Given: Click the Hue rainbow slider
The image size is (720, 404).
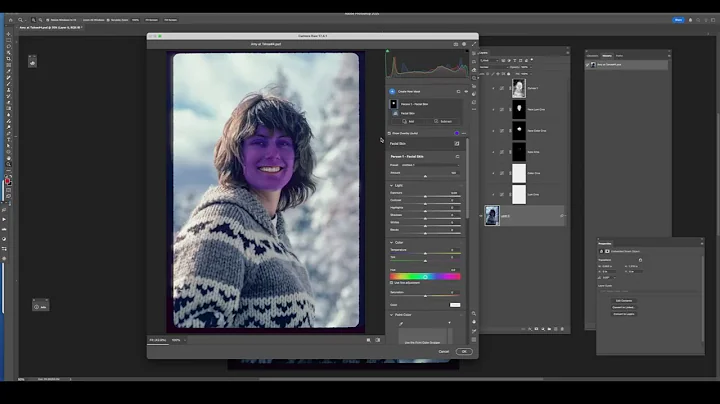Looking at the screenshot, I should pyautogui.click(x=425, y=277).
